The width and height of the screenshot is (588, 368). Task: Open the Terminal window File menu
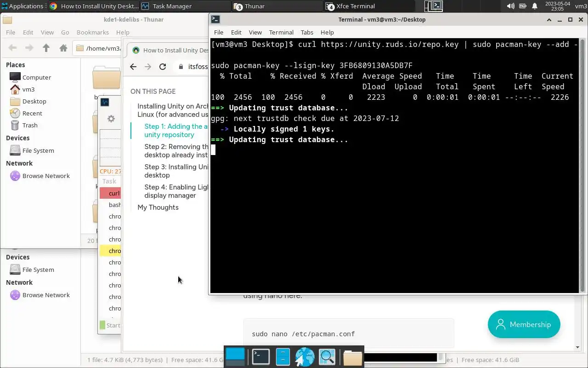[219, 32]
